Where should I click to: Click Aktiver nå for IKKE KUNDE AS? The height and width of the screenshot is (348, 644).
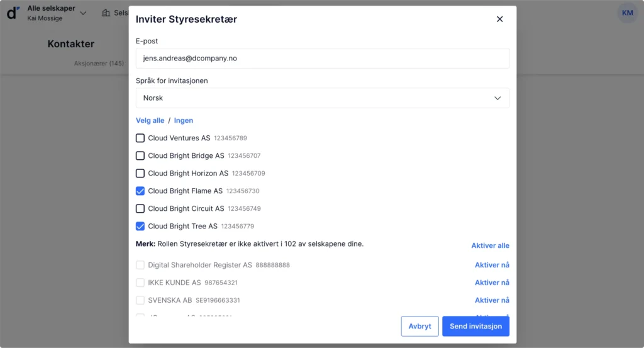tap(492, 283)
